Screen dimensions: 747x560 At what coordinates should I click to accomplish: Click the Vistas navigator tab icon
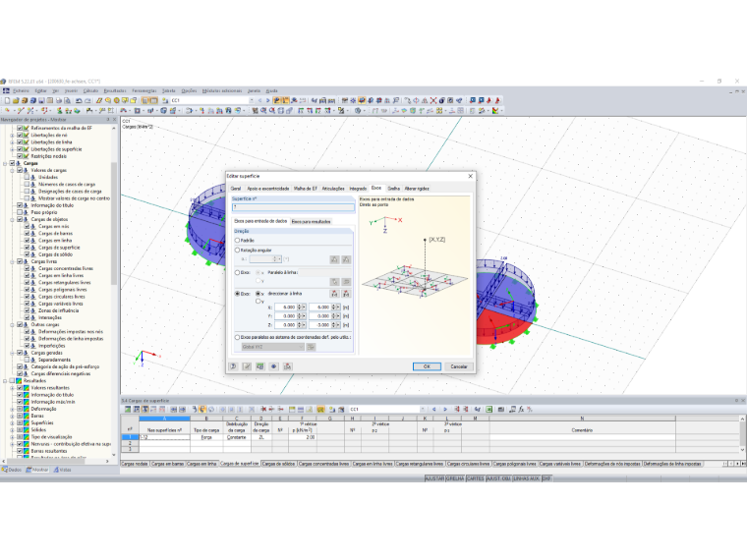[56, 470]
